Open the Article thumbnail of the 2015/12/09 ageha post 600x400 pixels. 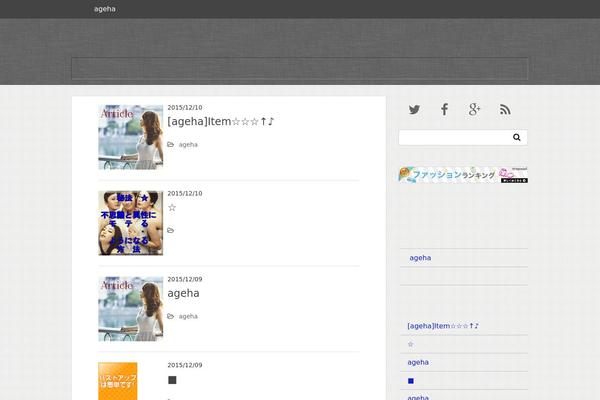coord(130,309)
